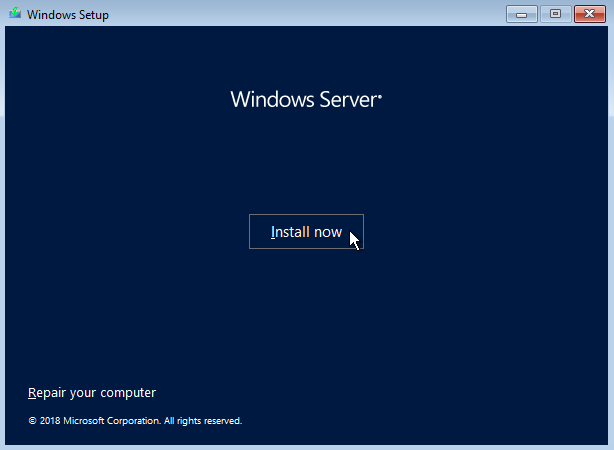Click the Windows Setup title bar icon
Image resolution: width=614 pixels, height=450 pixels.
tap(15, 13)
